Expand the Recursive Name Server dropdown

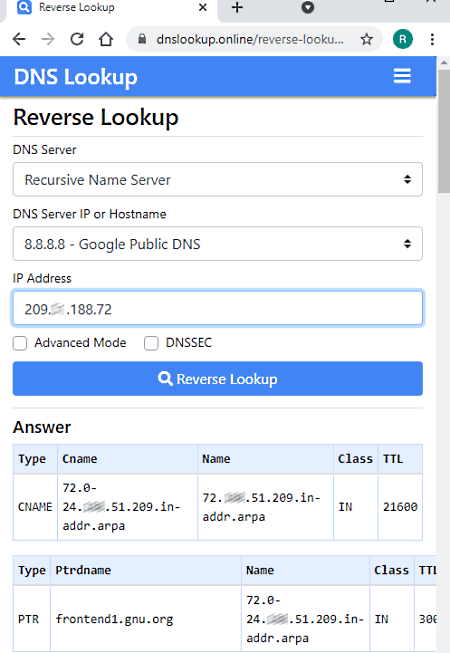(218, 179)
